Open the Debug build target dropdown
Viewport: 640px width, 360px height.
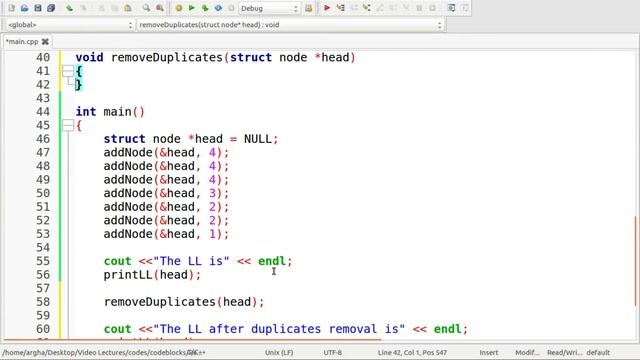coord(269,8)
